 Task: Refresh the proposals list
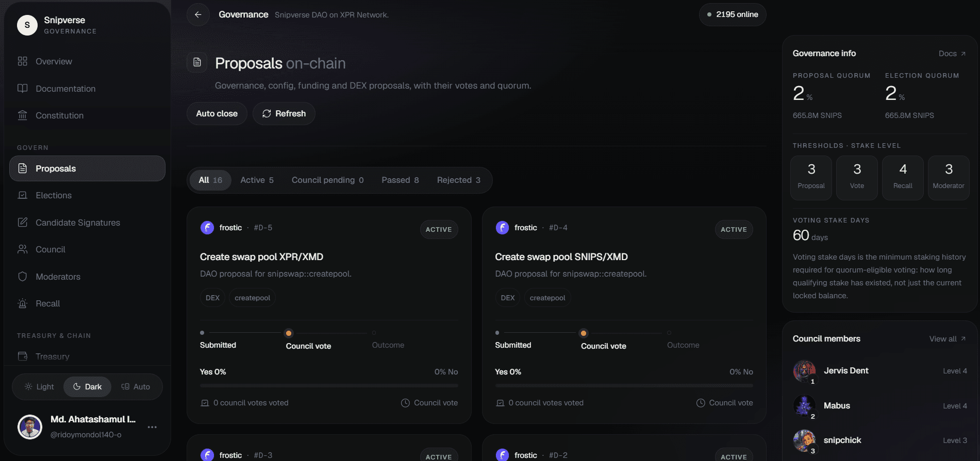284,113
